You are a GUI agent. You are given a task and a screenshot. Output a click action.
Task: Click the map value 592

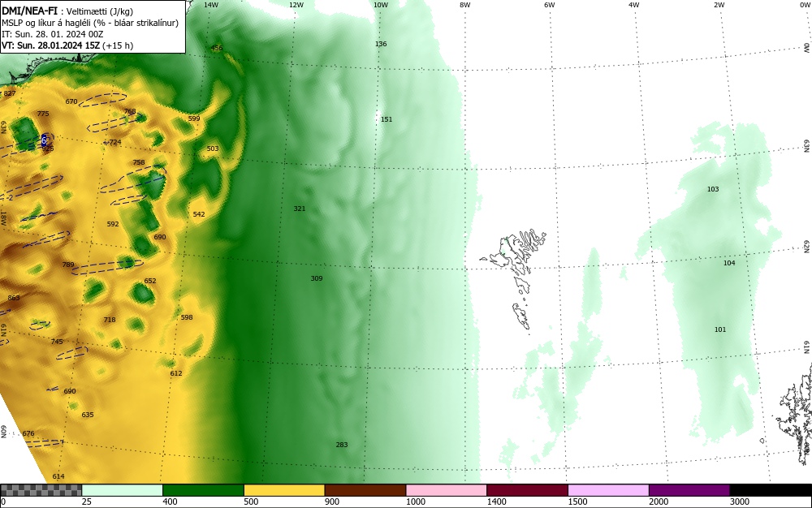click(113, 224)
